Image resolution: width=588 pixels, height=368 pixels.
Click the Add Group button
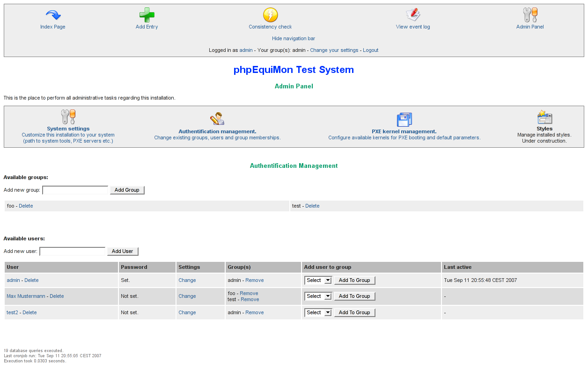point(127,190)
